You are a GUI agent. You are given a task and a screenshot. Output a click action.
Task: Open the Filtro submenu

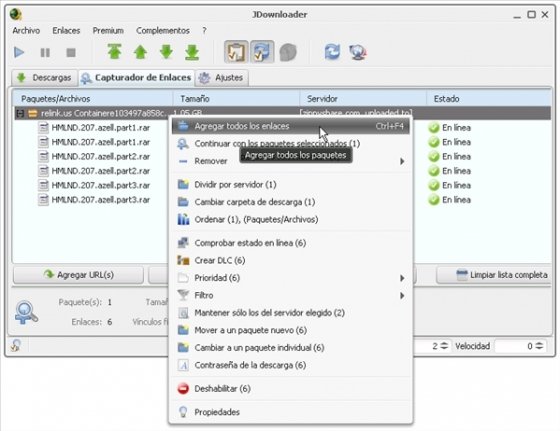point(290,295)
